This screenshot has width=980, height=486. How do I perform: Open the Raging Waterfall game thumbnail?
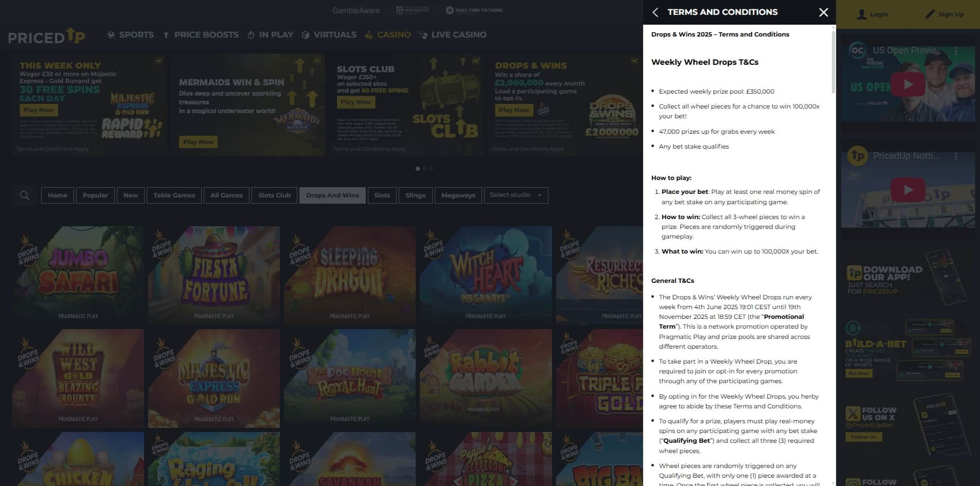(x=214, y=459)
